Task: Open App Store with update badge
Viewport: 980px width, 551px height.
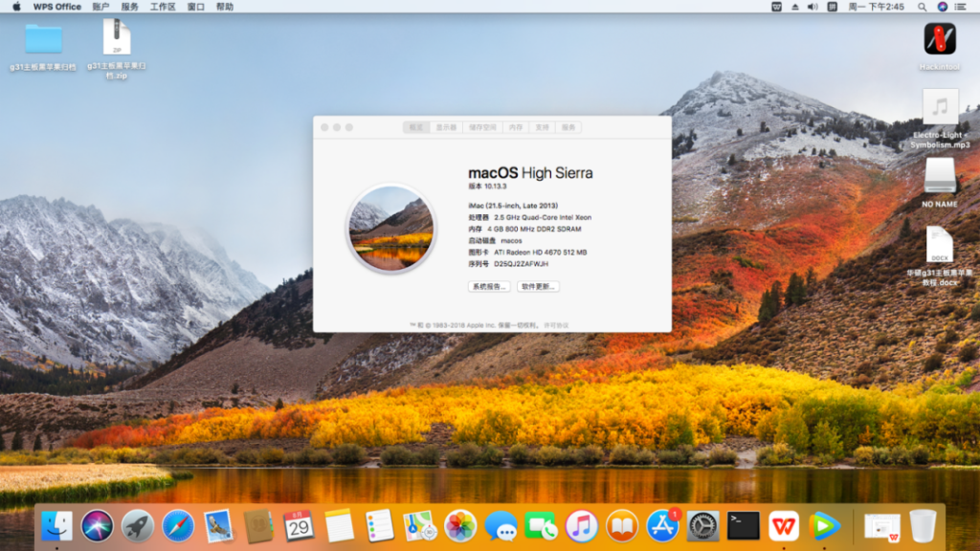Action: pos(662,525)
